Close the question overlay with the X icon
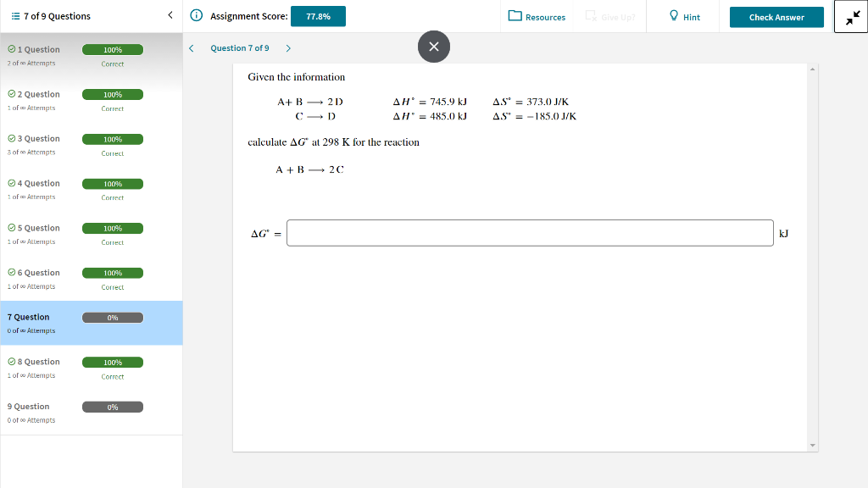 pos(434,47)
